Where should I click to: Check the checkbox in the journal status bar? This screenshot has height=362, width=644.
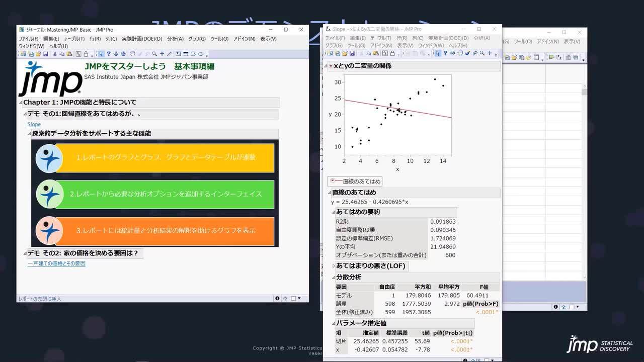click(x=293, y=298)
